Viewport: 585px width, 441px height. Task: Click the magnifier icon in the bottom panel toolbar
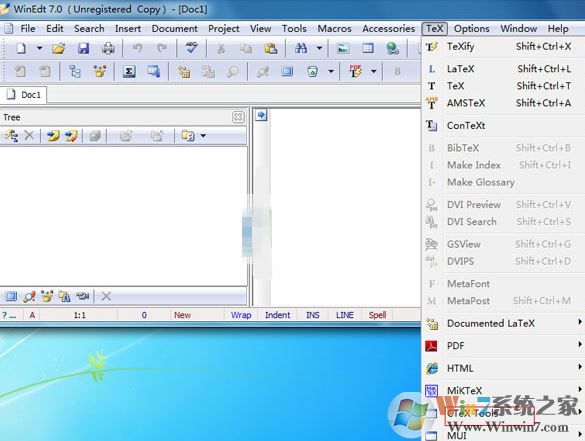29,297
